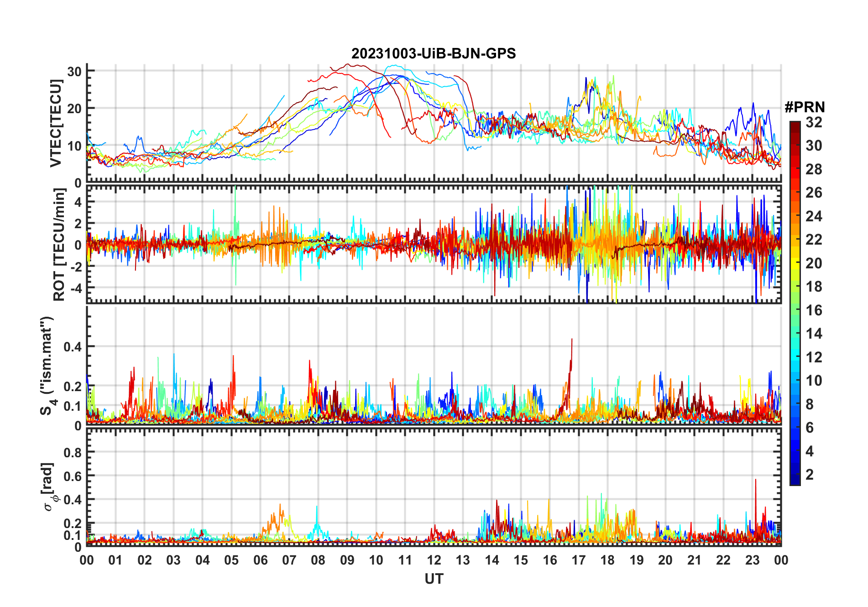Click the 19 tick on UT axis
Image resolution: width=868 pixels, height=607 pixels.
click(637, 560)
